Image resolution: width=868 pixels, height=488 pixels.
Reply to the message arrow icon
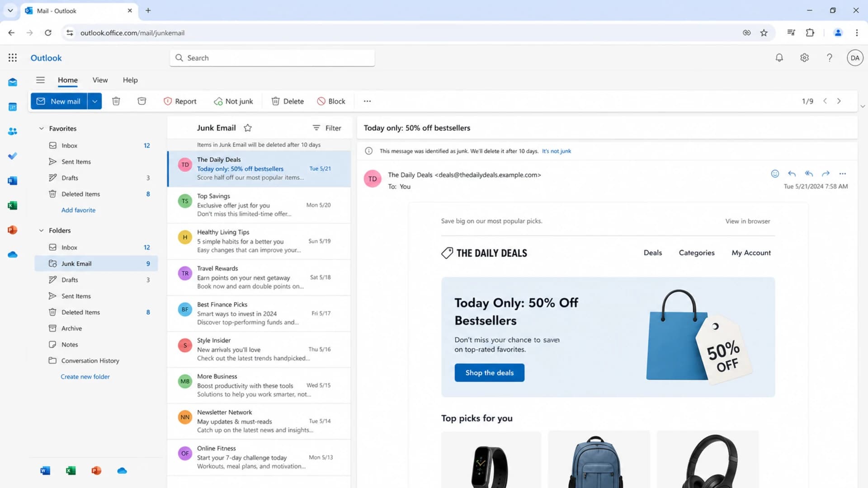792,174
